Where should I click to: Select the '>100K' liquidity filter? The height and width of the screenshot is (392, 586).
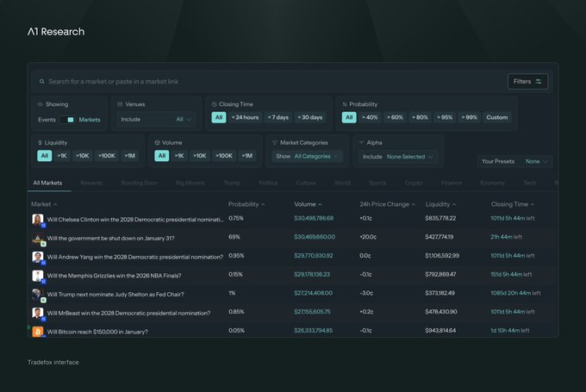106,156
